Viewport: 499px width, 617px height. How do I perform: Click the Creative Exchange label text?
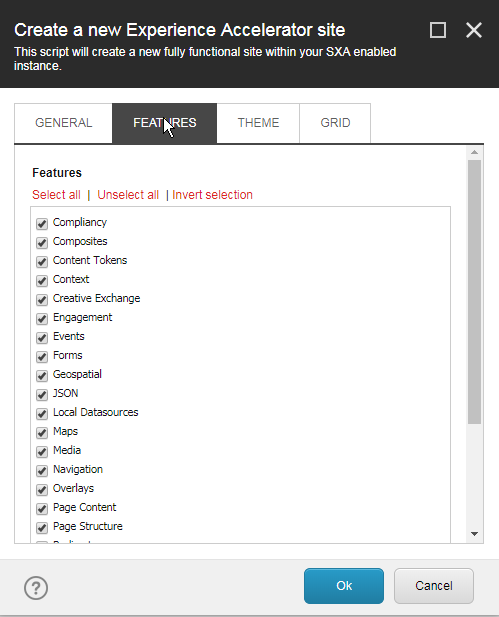(96, 298)
